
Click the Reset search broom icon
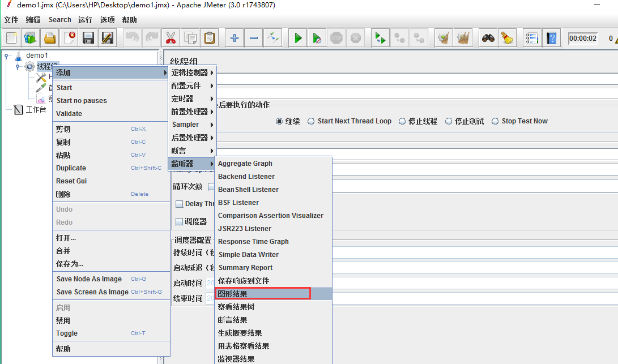click(507, 38)
